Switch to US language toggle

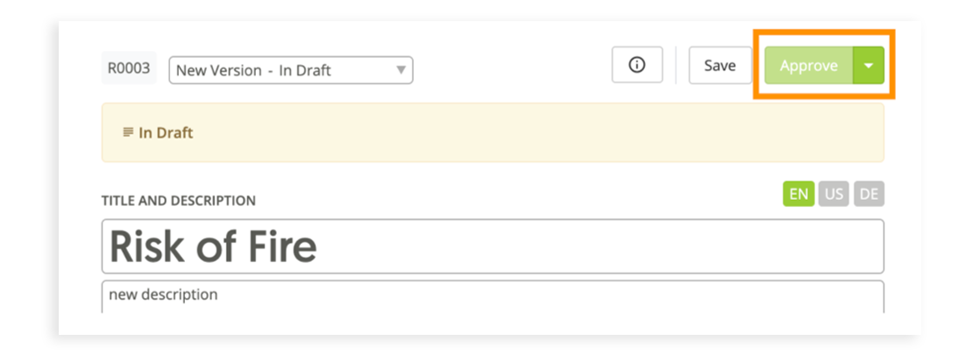834,194
